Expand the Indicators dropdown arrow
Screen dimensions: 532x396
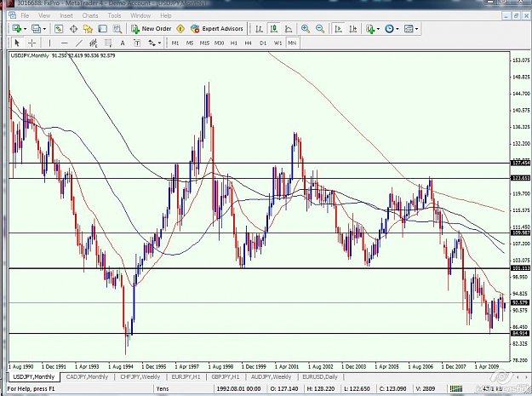[378, 29]
